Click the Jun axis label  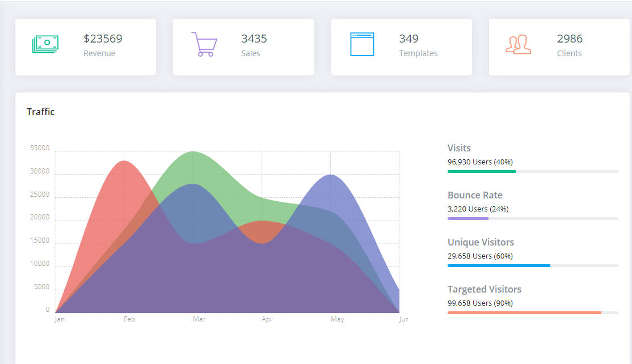click(404, 319)
